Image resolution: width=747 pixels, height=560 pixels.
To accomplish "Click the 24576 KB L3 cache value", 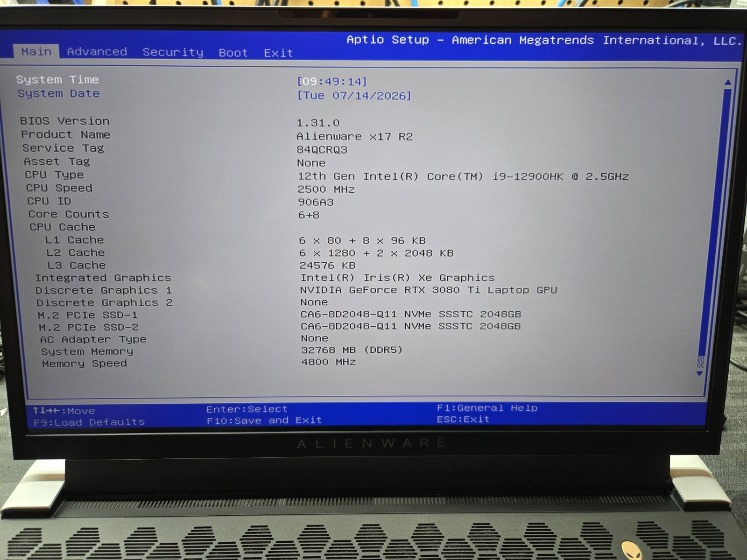I will click(x=327, y=265).
